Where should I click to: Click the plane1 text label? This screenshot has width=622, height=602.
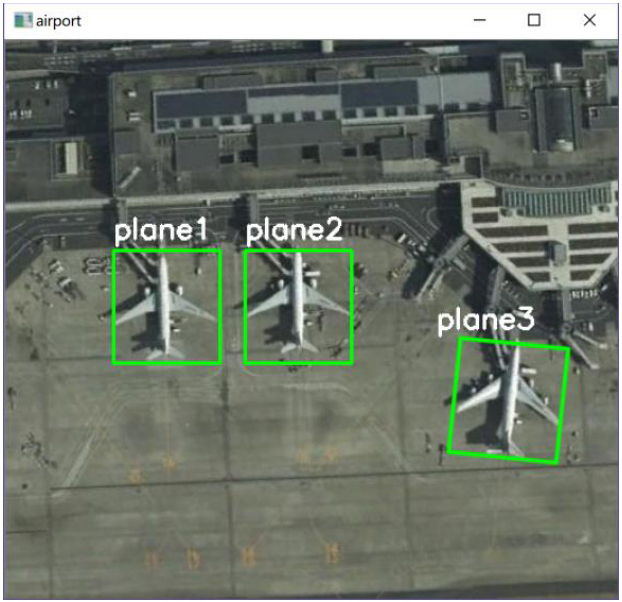pyautogui.click(x=161, y=230)
